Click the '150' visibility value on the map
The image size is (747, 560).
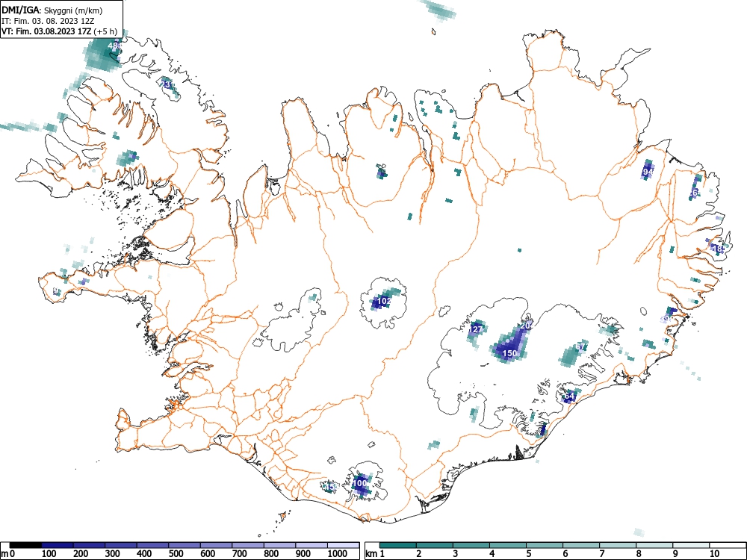click(x=509, y=353)
